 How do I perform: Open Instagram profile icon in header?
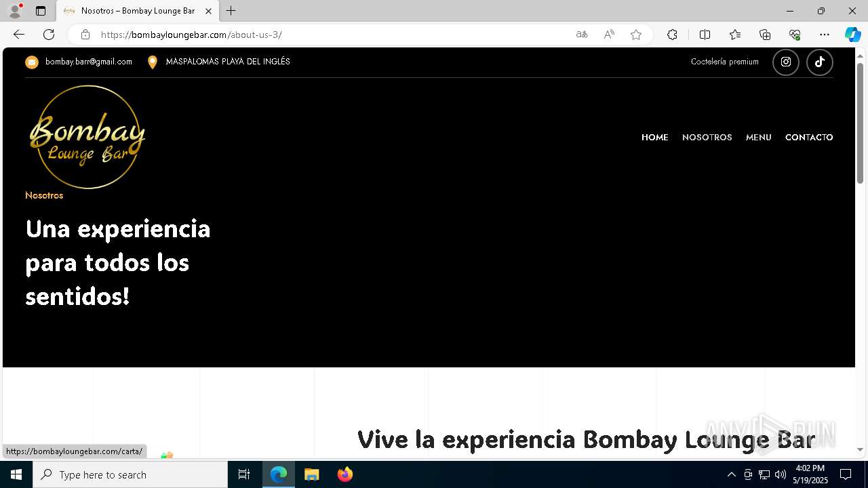785,62
